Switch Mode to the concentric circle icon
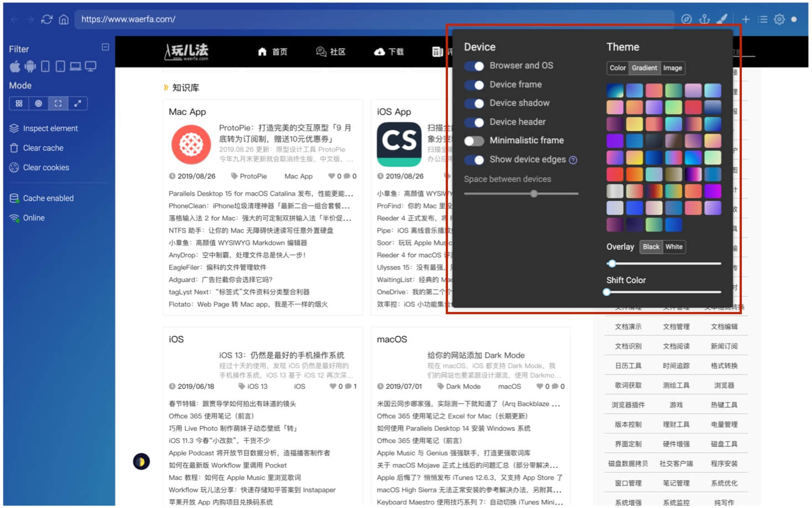 click(x=38, y=103)
